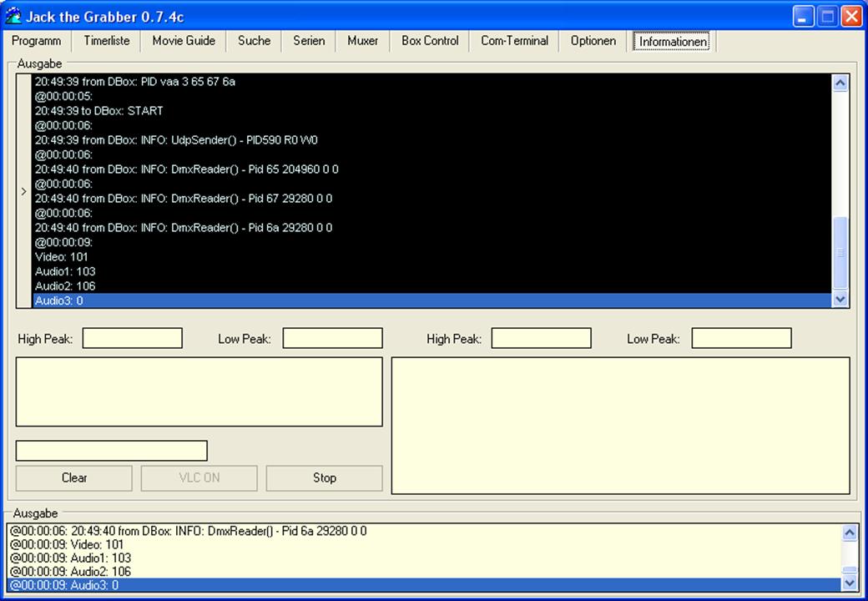The height and width of the screenshot is (601, 868).
Task: Select highlighted lower line '@00:00:09: Audio3: 0'
Action: (425, 585)
